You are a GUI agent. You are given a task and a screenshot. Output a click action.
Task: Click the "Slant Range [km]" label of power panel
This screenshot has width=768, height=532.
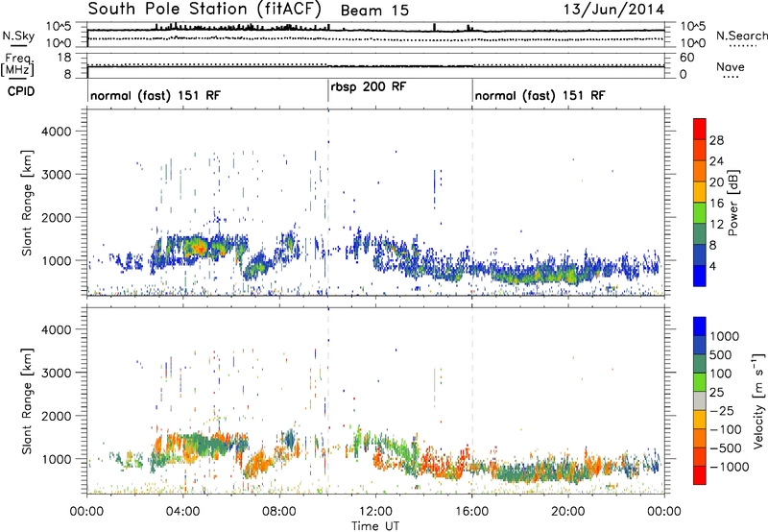(27, 203)
